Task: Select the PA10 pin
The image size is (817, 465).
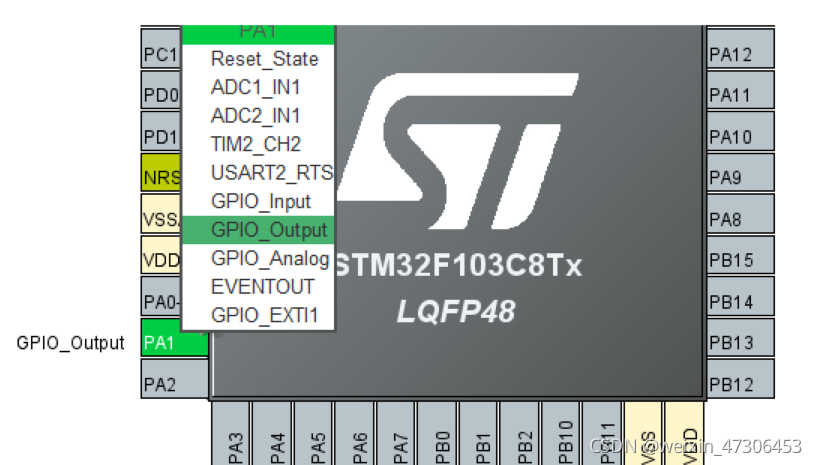Action: [740, 131]
